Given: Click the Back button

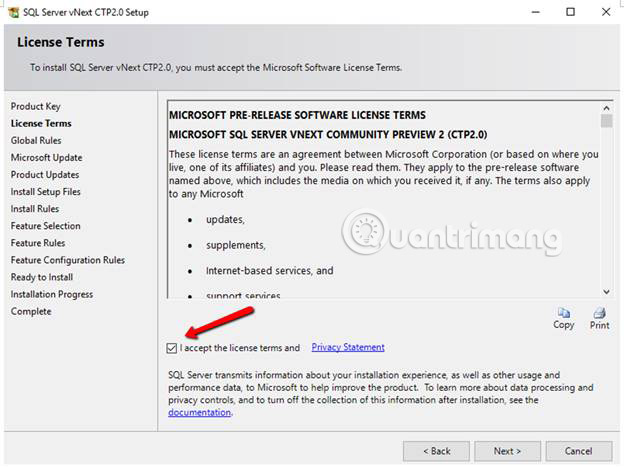Looking at the screenshot, I should (x=436, y=451).
